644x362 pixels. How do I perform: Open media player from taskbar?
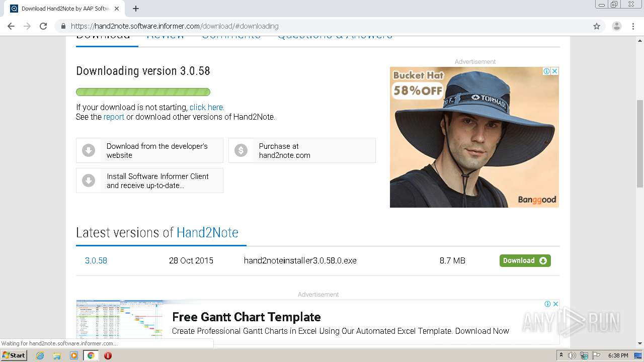coord(74,355)
